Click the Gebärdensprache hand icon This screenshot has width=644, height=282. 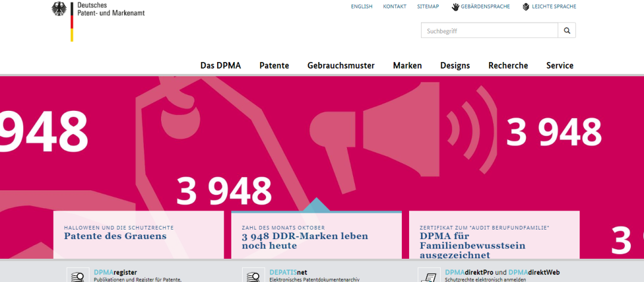[x=455, y=7]
